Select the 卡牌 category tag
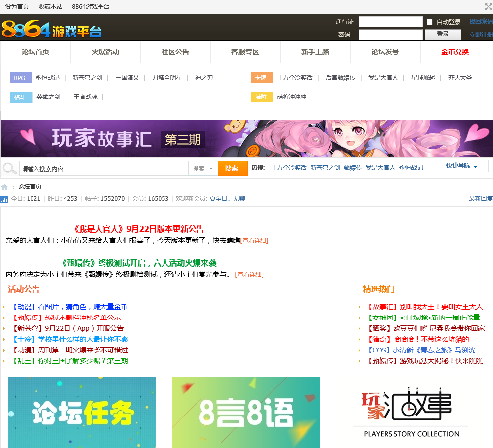 pyautogui.click(x=262, y=78)
